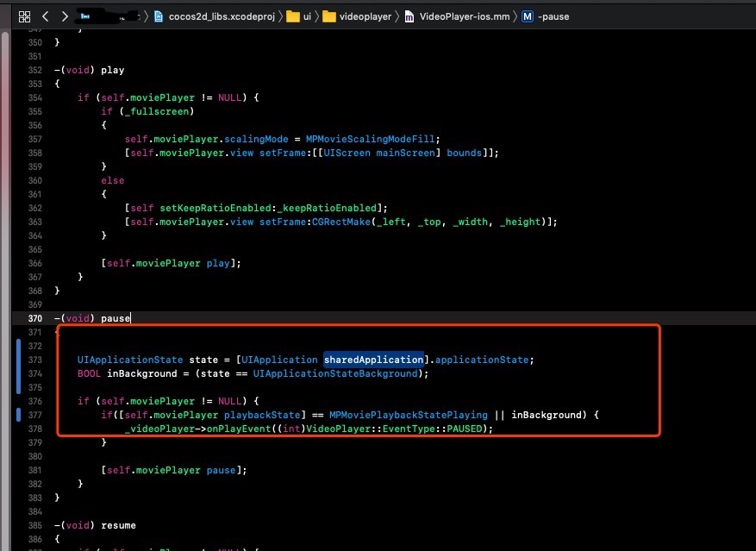
Task: Click scalingMode property on line 357
Action: pyautogui.click(x=256, y=139)
